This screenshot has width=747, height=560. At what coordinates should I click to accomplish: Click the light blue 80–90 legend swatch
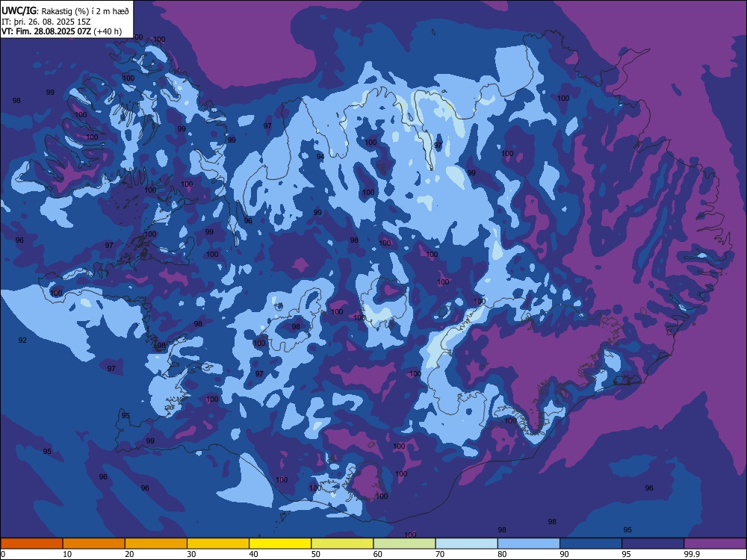(529, 544)
